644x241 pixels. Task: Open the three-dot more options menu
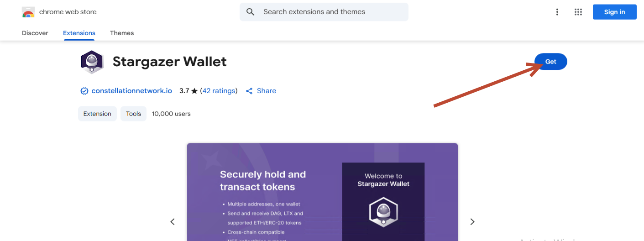[x=557, y=12]
